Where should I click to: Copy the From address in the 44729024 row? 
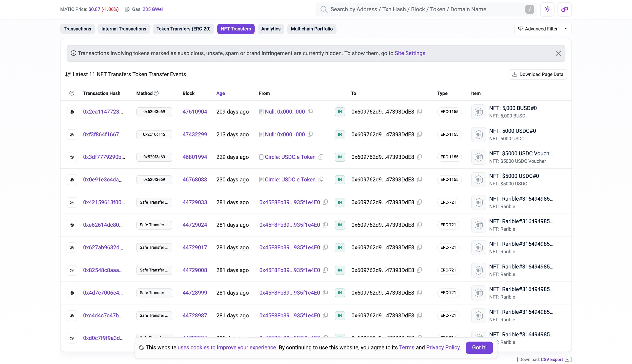click(x=325, y=225)
